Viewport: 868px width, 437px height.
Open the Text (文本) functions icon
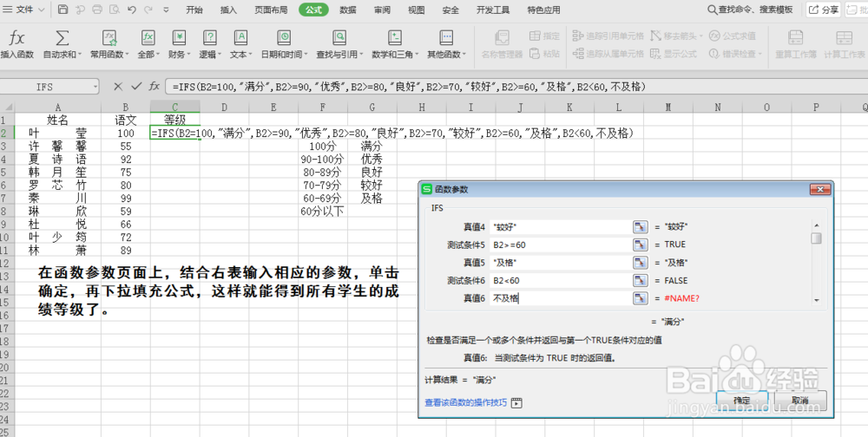tap(240, 38)
